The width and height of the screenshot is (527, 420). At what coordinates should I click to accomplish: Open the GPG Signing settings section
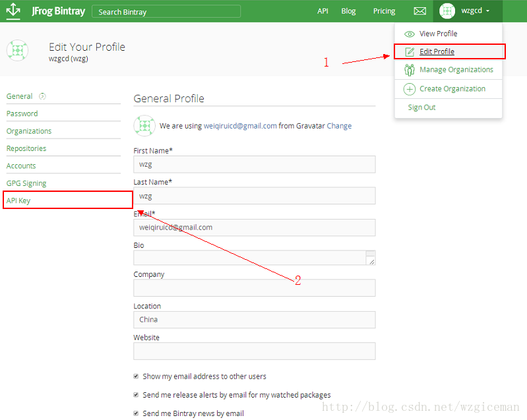click(26, 183)
